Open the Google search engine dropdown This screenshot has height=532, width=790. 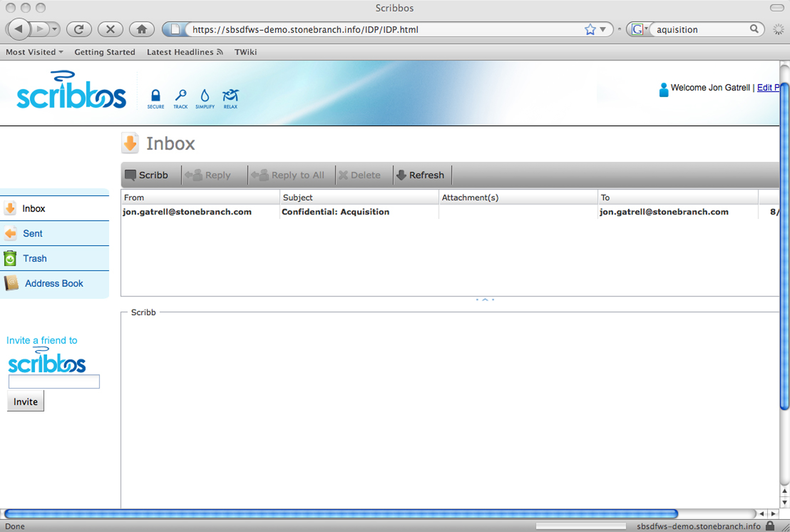[x=640, y=30]
